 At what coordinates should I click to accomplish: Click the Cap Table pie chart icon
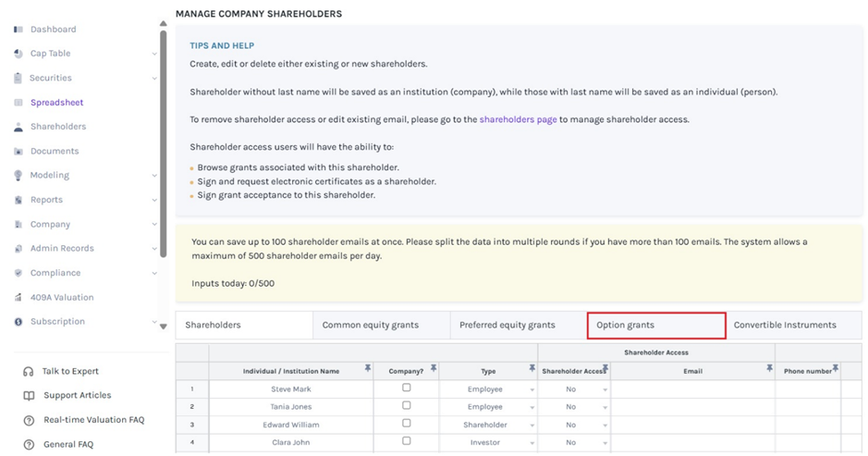(18, 54)
